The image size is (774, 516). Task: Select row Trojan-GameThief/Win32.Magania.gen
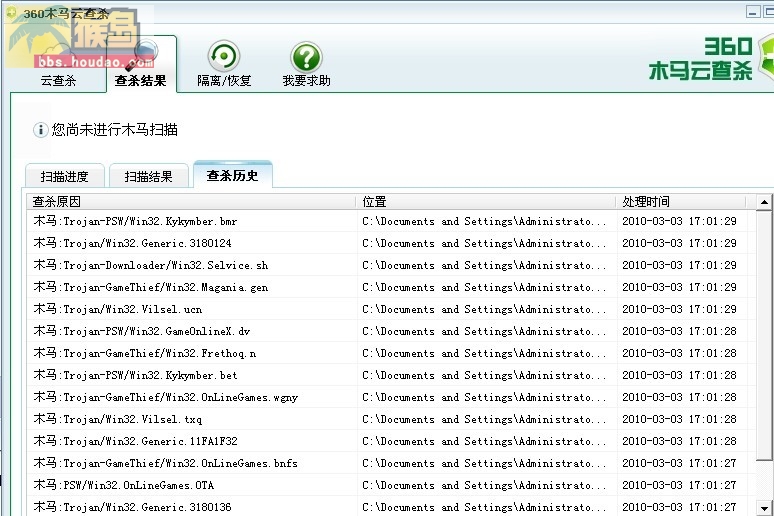coord(391,287)
